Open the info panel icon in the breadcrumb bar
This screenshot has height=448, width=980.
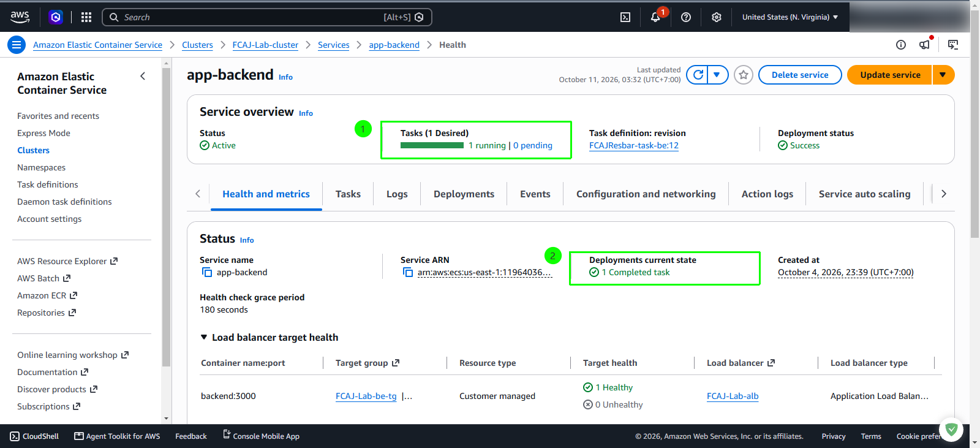tap(901, 45)
